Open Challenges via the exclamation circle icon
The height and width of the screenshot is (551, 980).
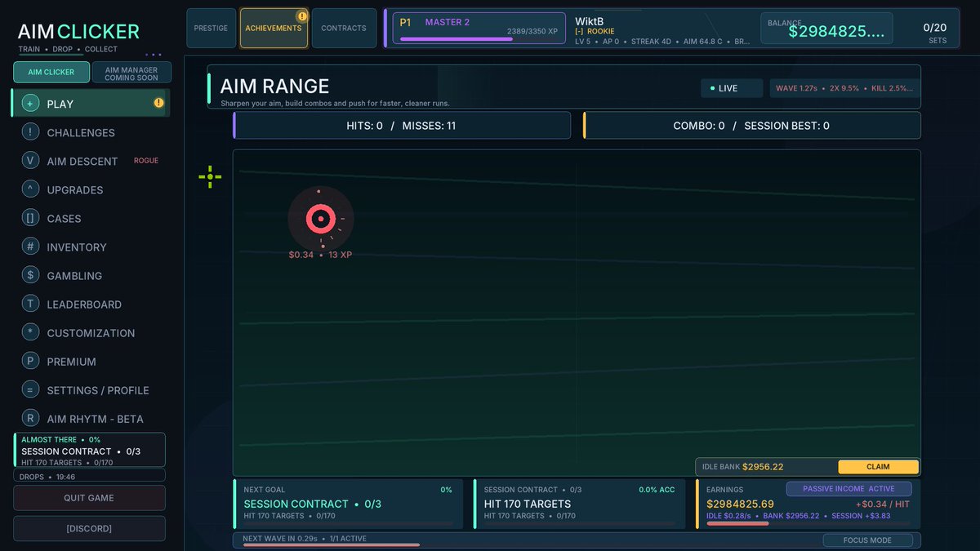tap(30, 132)
